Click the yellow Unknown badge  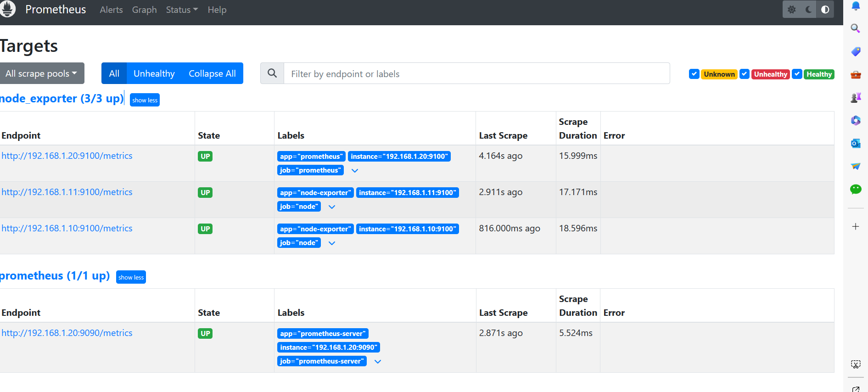(x=719, y=74)
